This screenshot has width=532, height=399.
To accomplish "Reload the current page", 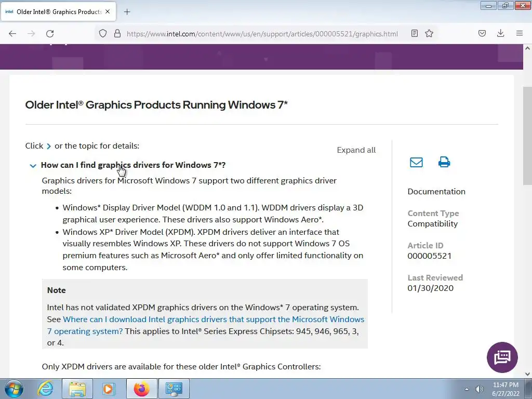I will (50, 34).
